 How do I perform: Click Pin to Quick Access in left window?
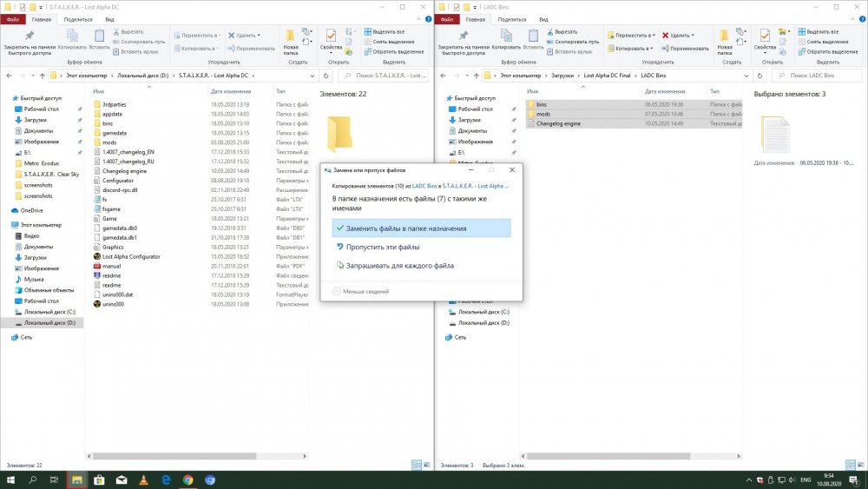pos(29,36)
